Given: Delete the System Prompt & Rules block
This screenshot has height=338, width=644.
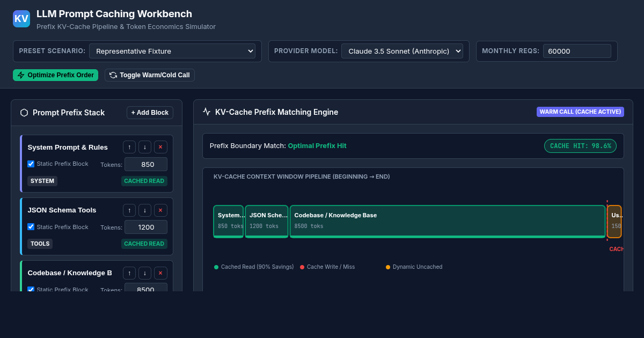Looking at the screenshot, I should coord(160,147).
